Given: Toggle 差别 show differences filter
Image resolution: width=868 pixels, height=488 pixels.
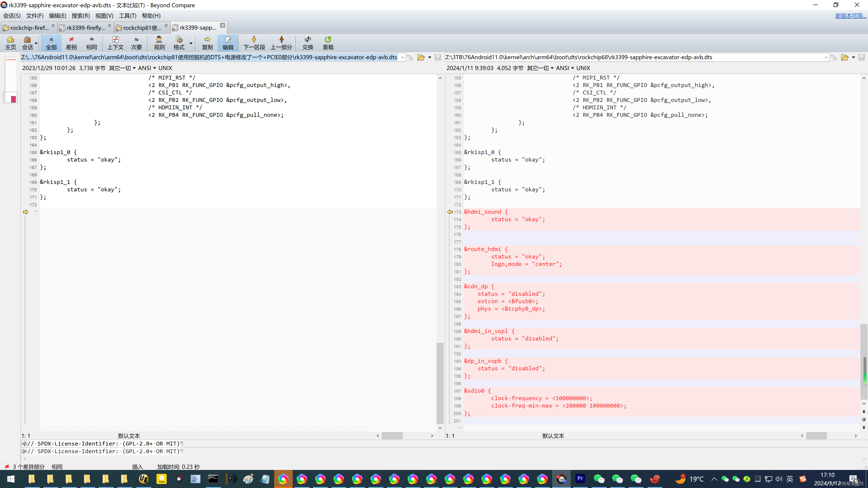Looking at the screenshot, I should tap(71, 43).
